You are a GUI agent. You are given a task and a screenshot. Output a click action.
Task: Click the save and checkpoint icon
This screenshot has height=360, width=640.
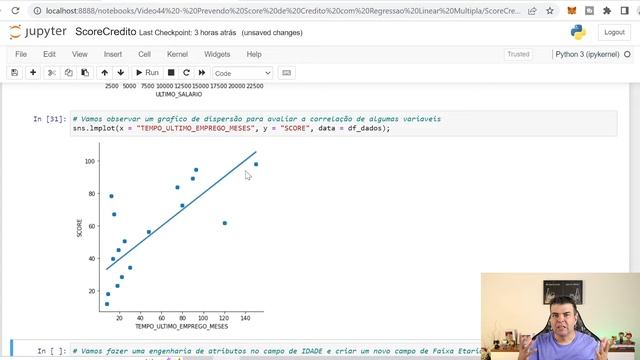14,73
